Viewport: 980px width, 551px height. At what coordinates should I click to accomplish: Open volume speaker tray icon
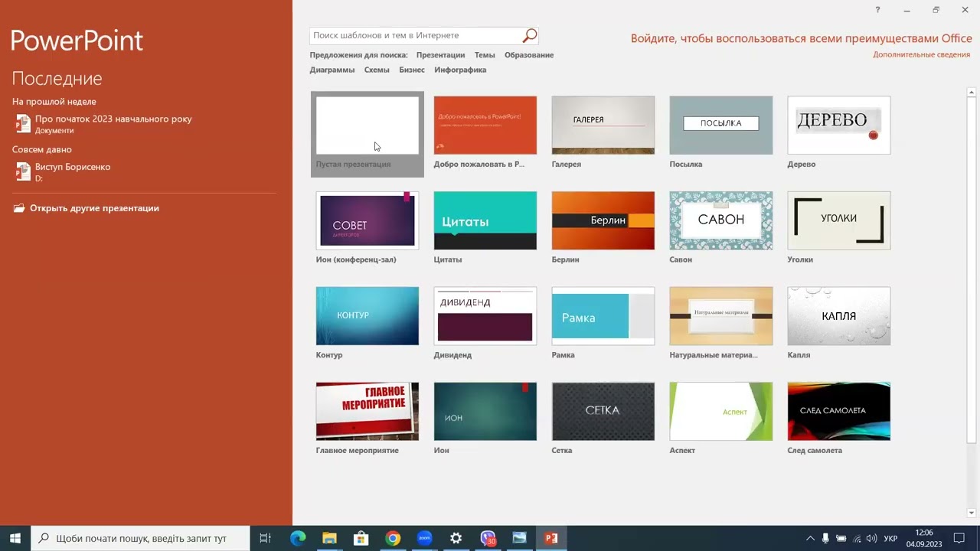[871, 539]
